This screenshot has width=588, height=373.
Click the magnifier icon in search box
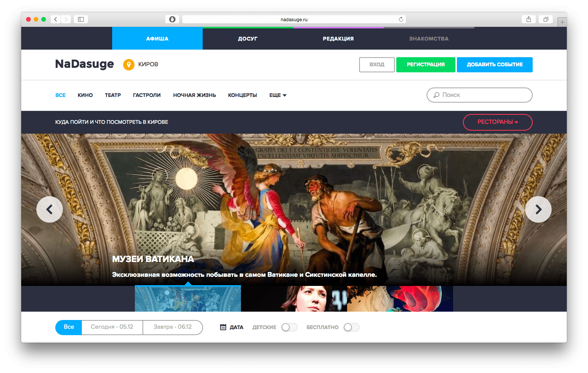(436, 95)
